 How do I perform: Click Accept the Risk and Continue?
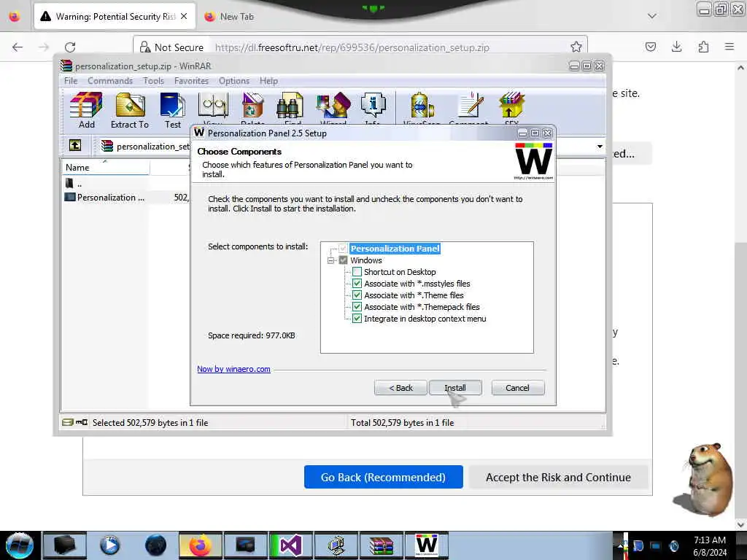coord(558,477)
